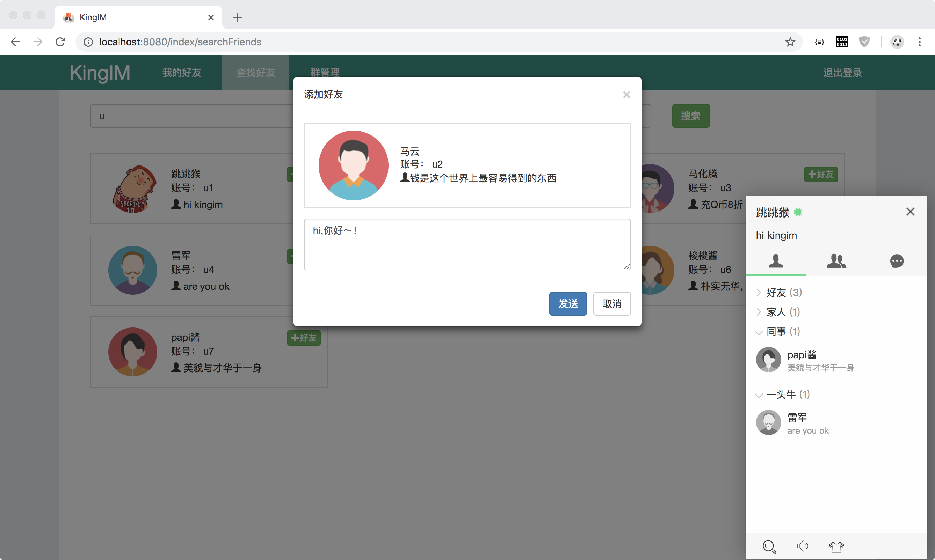
Task: Open the 我的好友 nav tab
Action: (x=182, y=73)
